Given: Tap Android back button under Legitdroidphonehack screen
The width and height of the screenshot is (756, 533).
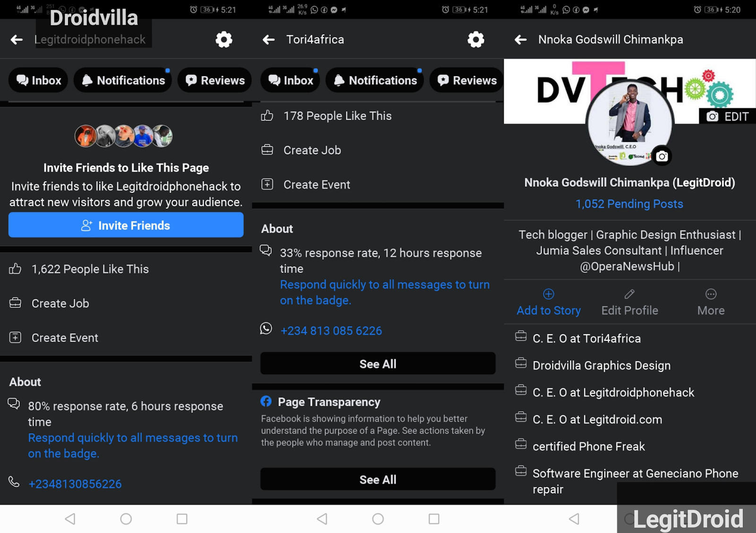Looking at the screenshot, I should click(x=70, y=519).
